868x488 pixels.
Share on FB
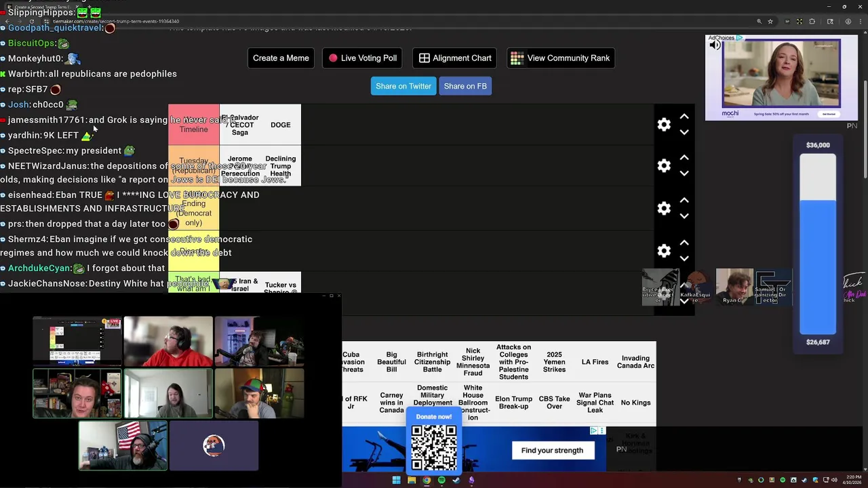pyautogui.click(x=465, y=86)
